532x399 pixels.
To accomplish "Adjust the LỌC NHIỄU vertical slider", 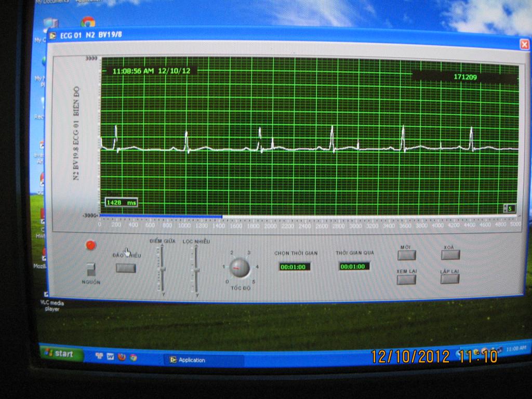I will (x=196, y=270).
